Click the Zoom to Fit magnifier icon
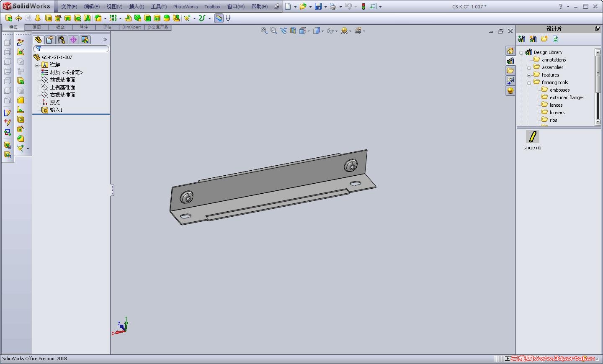Screen dimensions: 603x364 click(264, 31)
